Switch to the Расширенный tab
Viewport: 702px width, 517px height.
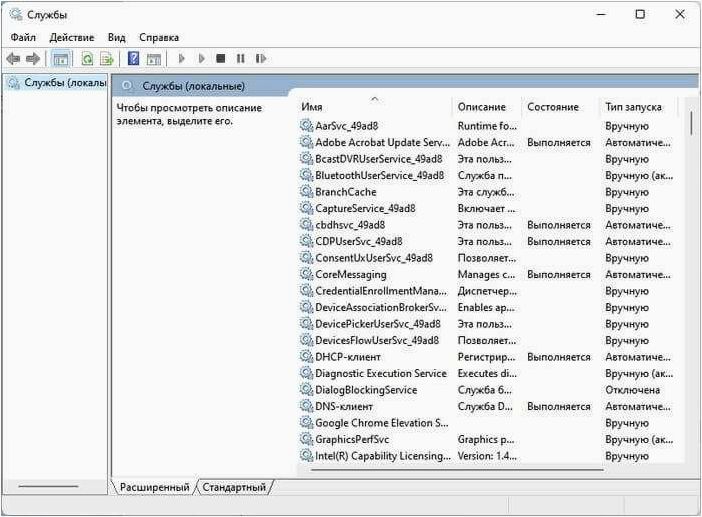pos(154,487)
